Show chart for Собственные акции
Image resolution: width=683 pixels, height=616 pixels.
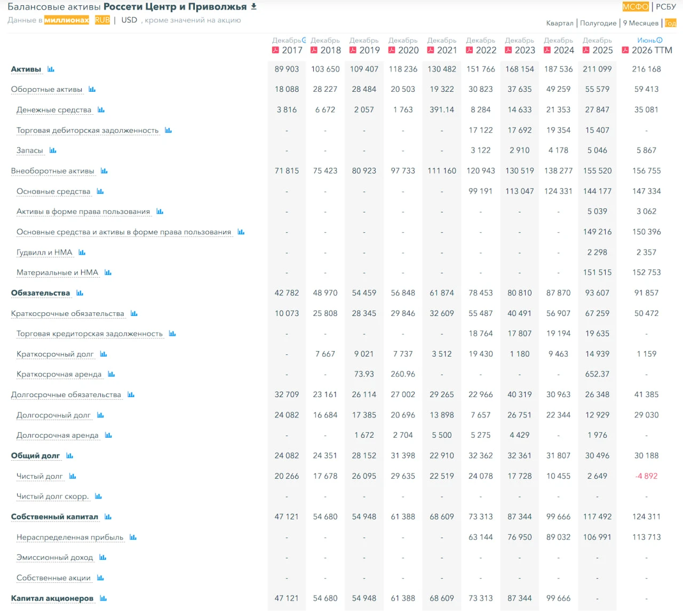(101, 578)
